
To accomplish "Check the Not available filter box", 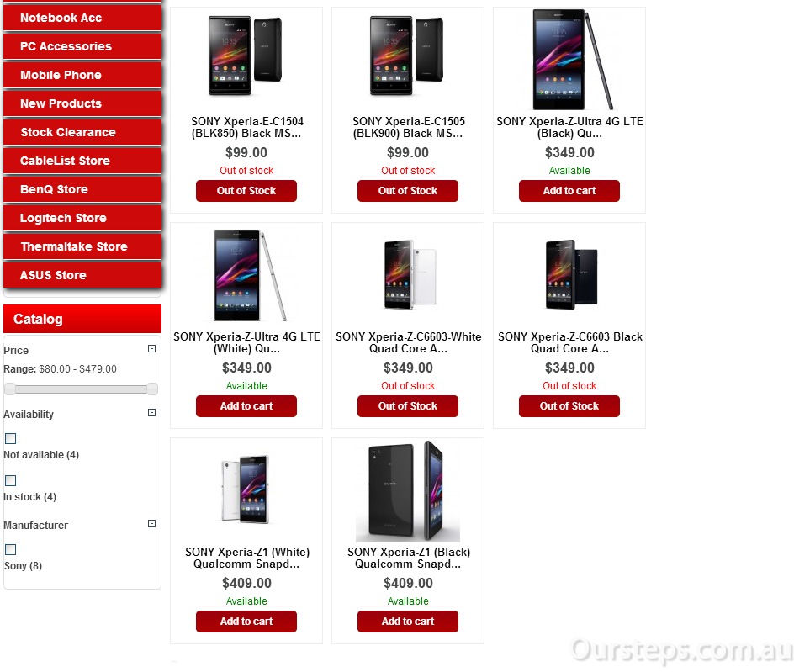I will coord(11,438).
